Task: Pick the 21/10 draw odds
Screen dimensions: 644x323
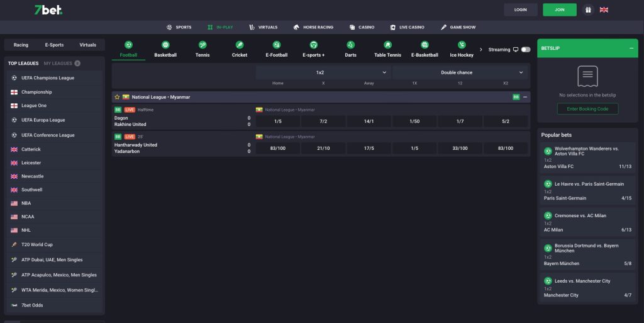Action: [x=323, y=148]
